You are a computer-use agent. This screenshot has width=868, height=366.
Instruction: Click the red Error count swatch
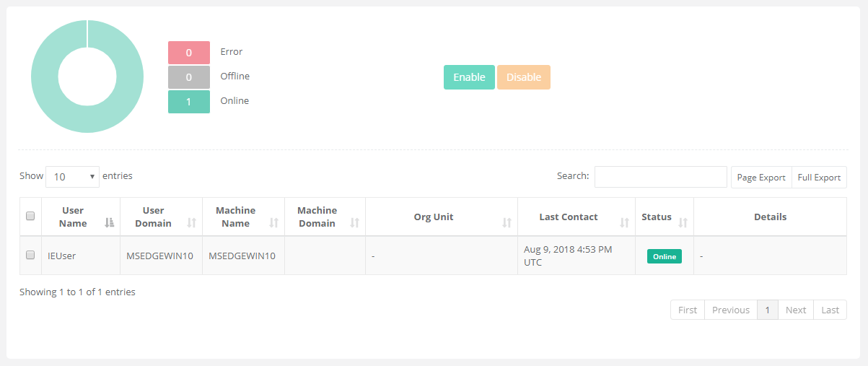(189, 53)
